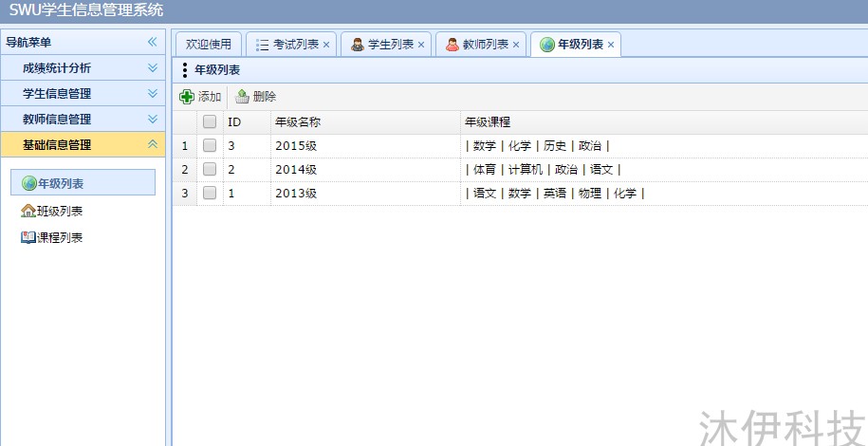
Task: Click teacher avatar icon on 教师列表 tab
Action: [452, 45]
